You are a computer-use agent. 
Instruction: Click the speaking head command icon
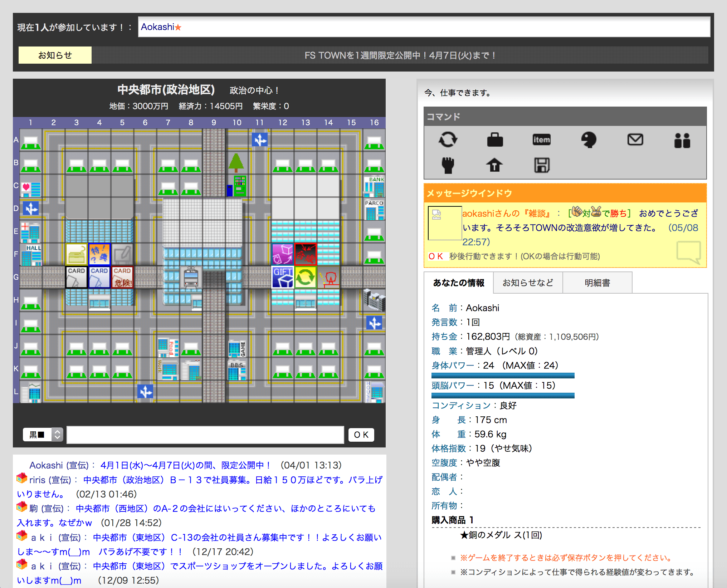pyautogui.click(x=589, y=139)
